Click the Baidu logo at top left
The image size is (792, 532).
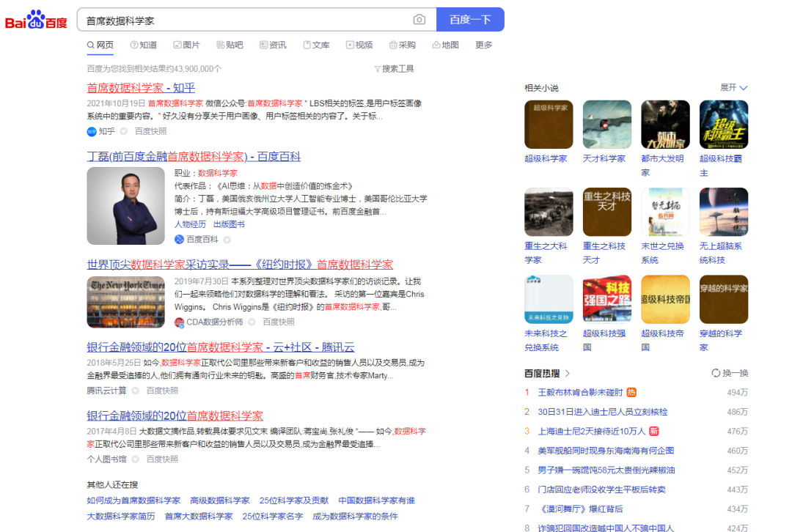35,18
